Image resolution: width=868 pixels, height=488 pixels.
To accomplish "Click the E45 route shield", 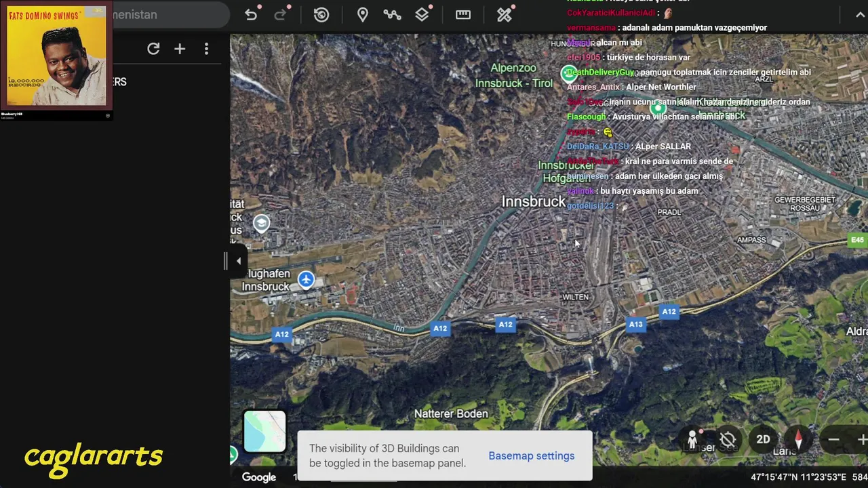I will pos(857,240).
